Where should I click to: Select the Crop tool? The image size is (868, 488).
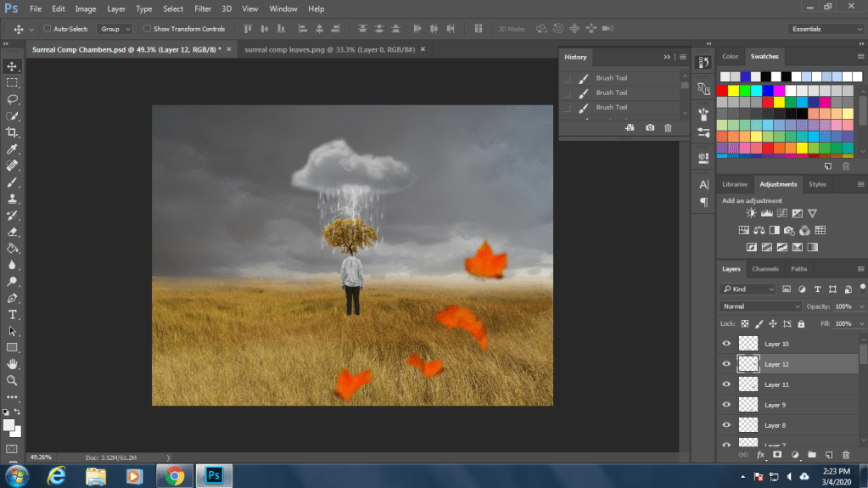pos(13,132)
